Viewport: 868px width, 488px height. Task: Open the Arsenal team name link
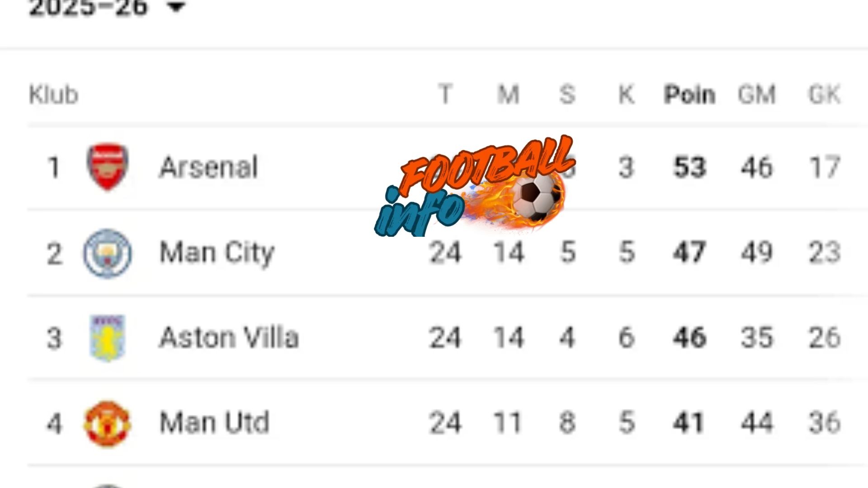tap(208, 167)
